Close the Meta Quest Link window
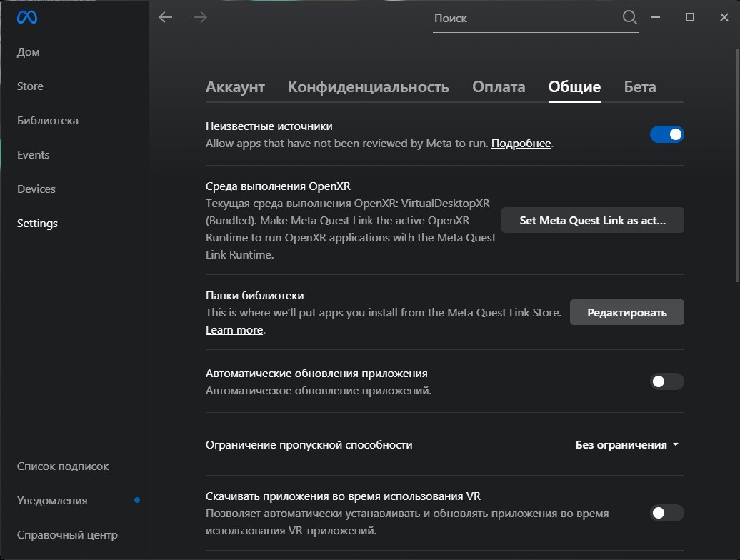Screen dimensions: 740x560 (x=724, y=17)
